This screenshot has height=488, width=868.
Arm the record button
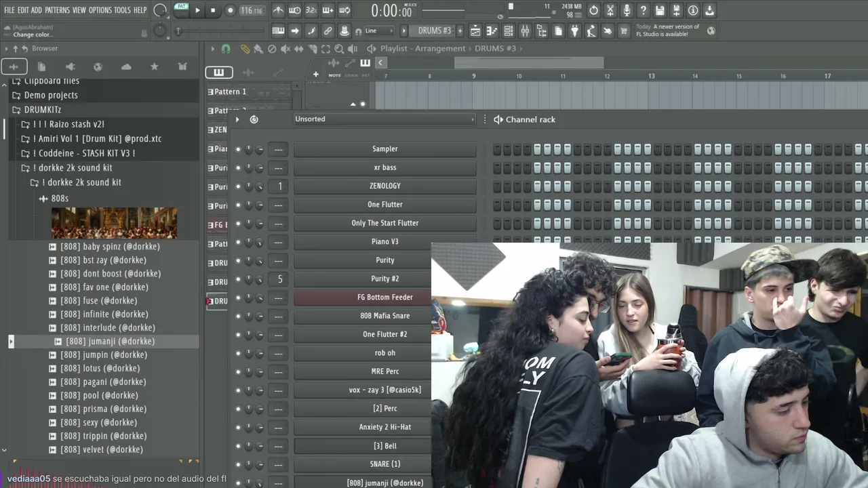(230, 10)
